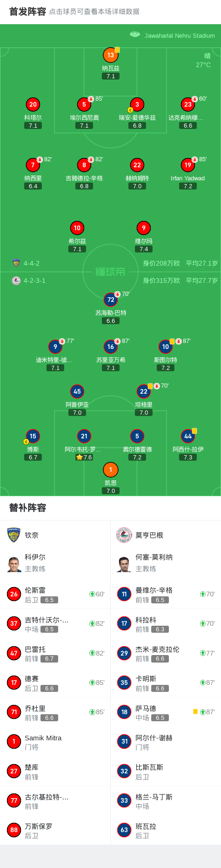The height and width of the screenshot is (868, 221).
Task: Tap player number 20 科塔尔 circle
Action: (33, 104)
